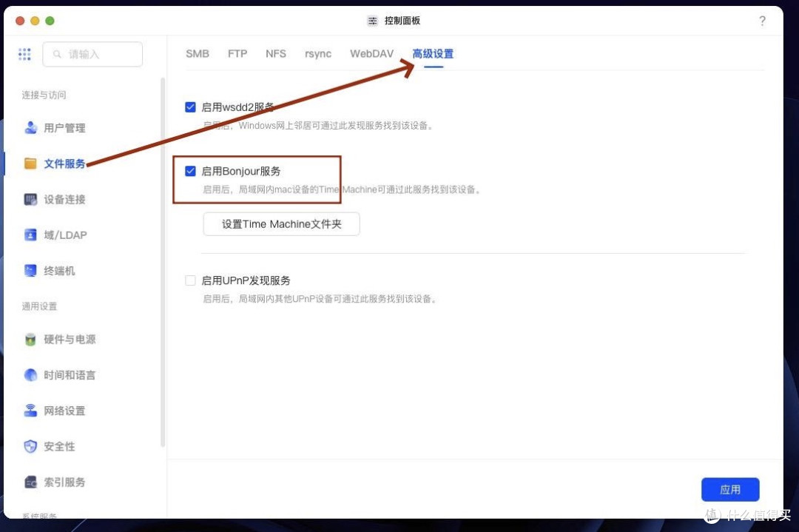Click the blue 应用 button
799x532 pixels.
tap(730, 490)
